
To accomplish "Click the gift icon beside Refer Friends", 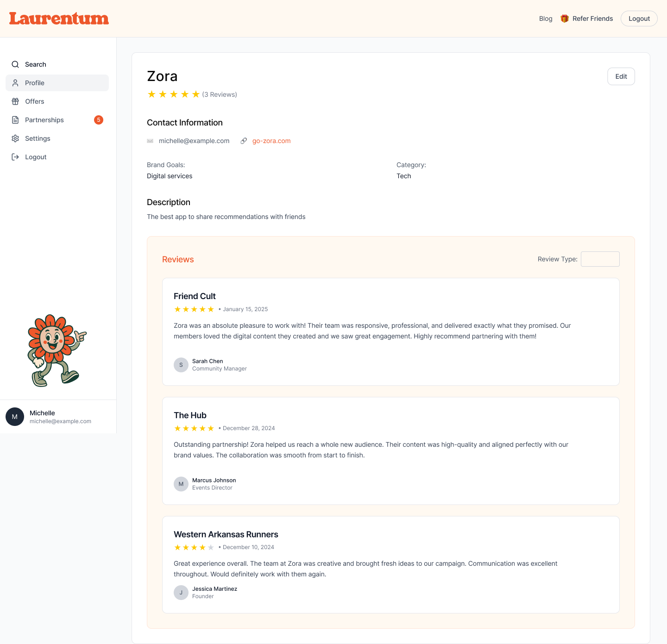I will pos(564,19).
